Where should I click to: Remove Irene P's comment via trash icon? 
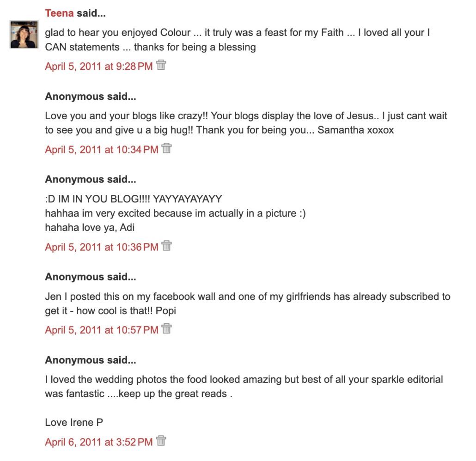(x=161, y=441)
